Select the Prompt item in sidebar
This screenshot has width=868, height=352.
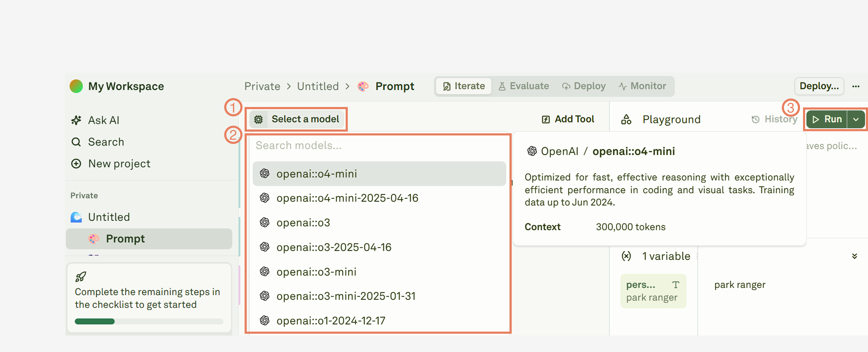click(x=149, y=239)
